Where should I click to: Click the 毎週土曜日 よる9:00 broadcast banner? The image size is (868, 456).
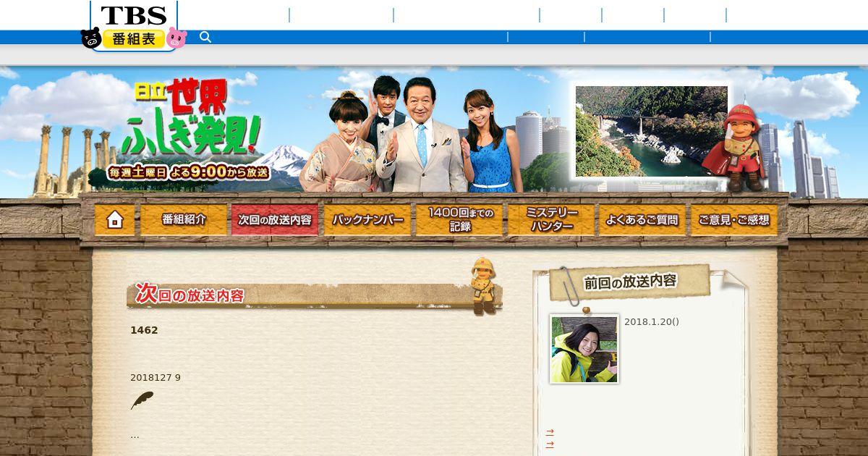tap(189, 172)
